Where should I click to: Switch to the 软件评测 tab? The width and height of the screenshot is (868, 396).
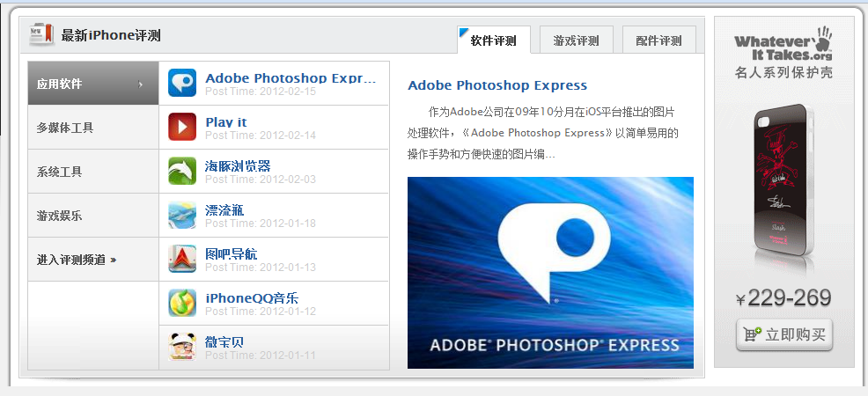click(x=494, y=40)
